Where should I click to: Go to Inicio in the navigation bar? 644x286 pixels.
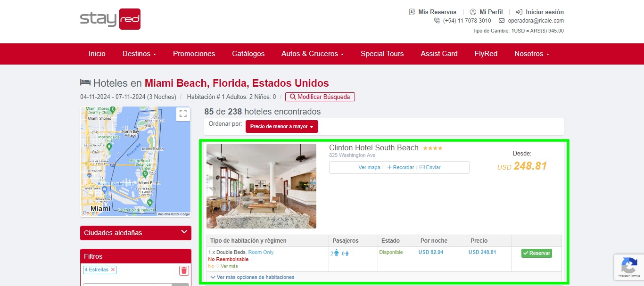point(97,54)
